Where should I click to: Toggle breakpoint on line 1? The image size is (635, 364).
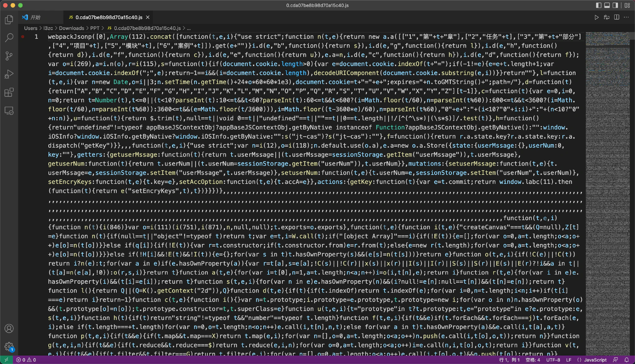click(23, 37)
